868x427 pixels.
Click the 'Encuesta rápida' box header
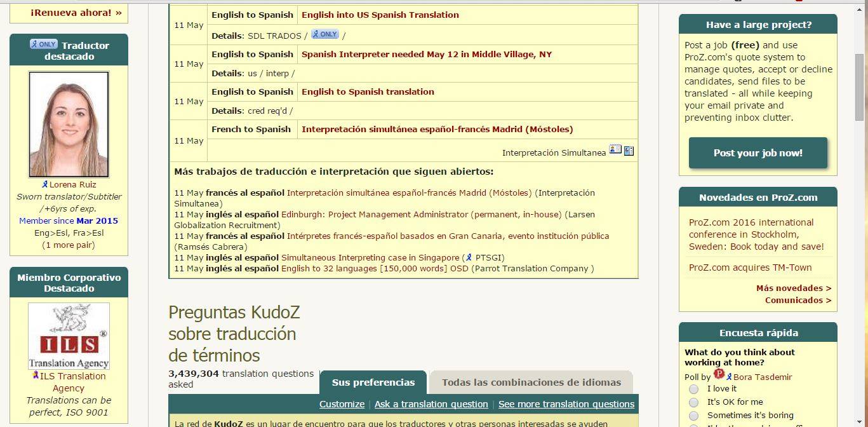pos(758,333)
